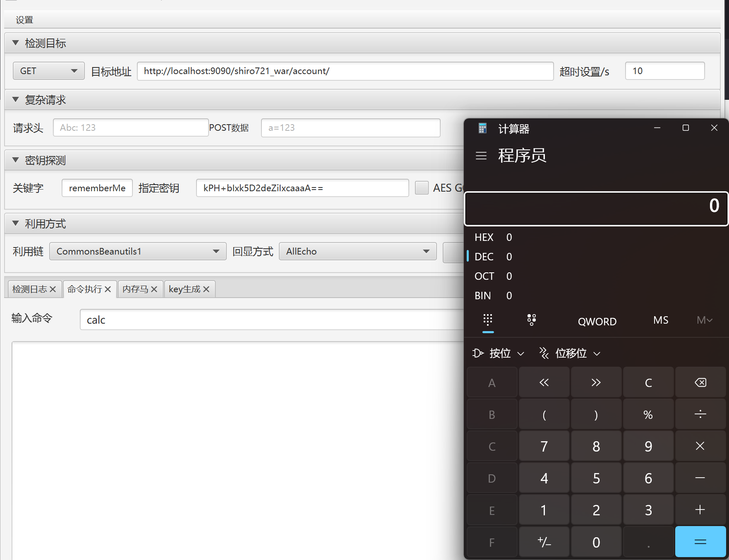729x560 pixels.
Task: Expand the 位移位 bit shift dropdown
Action: point(570,353)
